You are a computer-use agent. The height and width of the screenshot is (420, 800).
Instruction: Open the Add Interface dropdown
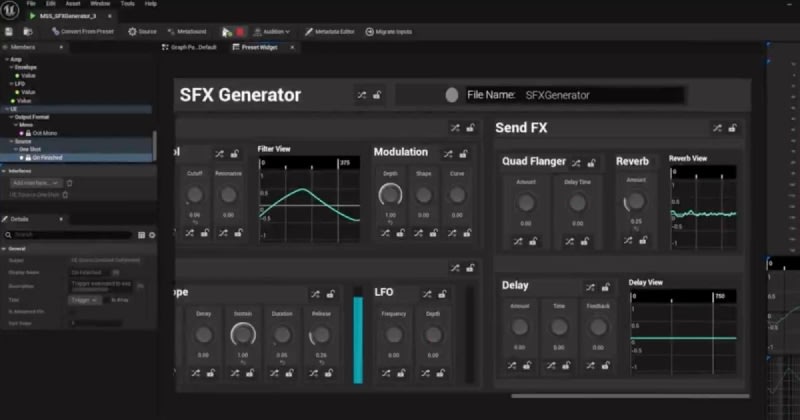(36, 183)
